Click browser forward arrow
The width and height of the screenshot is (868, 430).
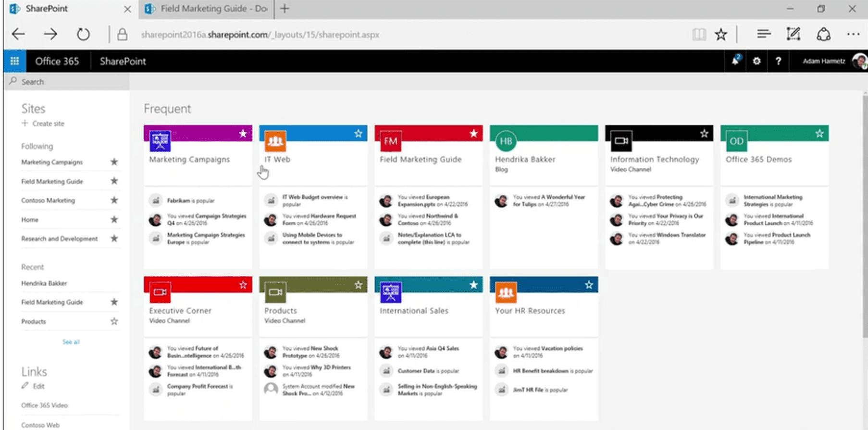point(50,34)
